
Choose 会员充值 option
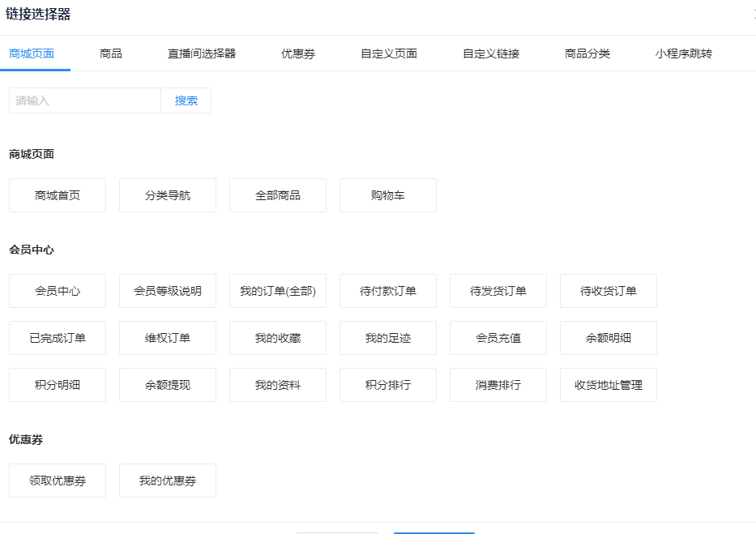coord(498,338)
